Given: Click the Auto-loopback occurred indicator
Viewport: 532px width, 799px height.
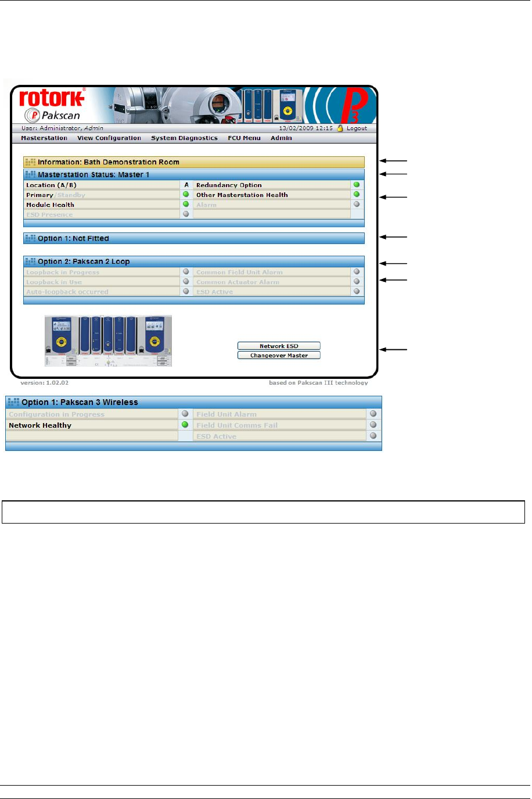Looking at the screenshot, I should (x=186, y=292).
